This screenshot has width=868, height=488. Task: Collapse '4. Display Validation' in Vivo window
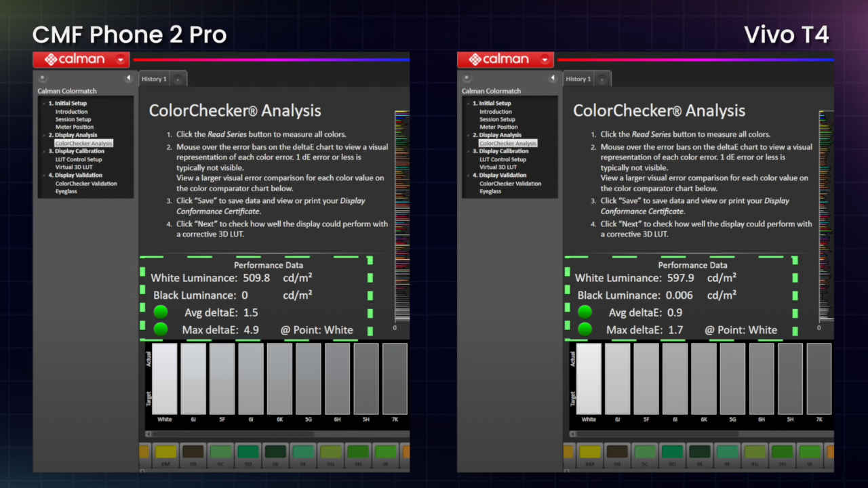[x=469, y=176]
